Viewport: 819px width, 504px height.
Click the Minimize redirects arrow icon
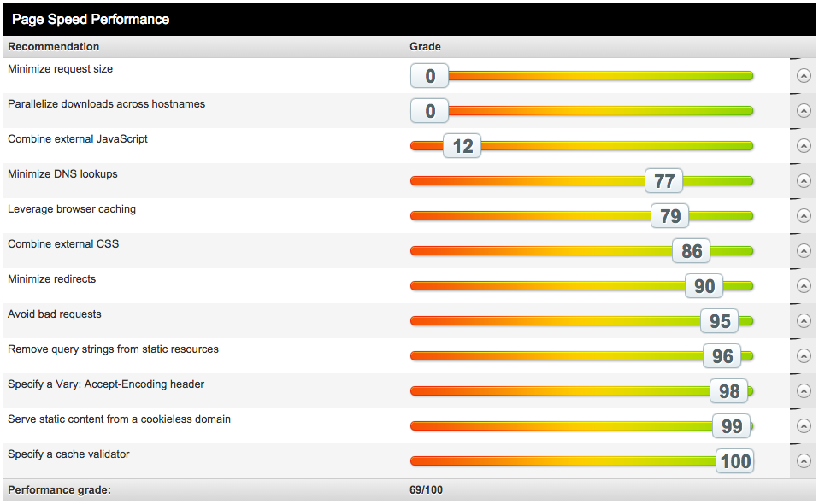click(x=803, y=286)
